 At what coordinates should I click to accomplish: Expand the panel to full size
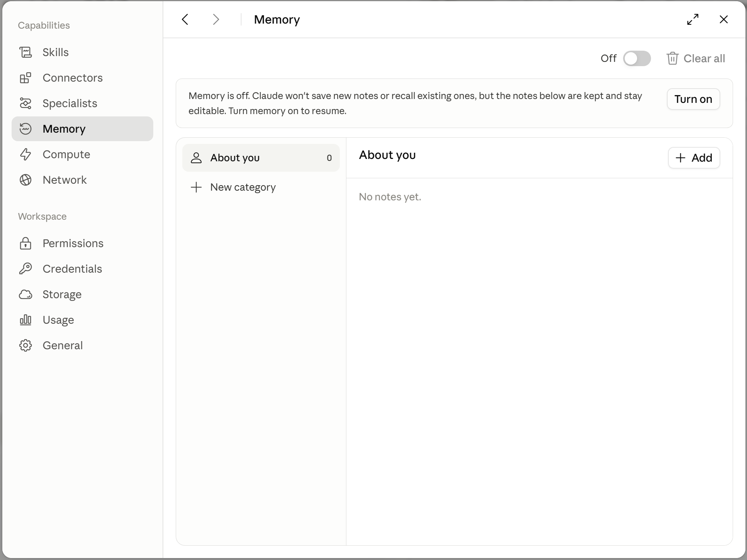click(693, 19)
